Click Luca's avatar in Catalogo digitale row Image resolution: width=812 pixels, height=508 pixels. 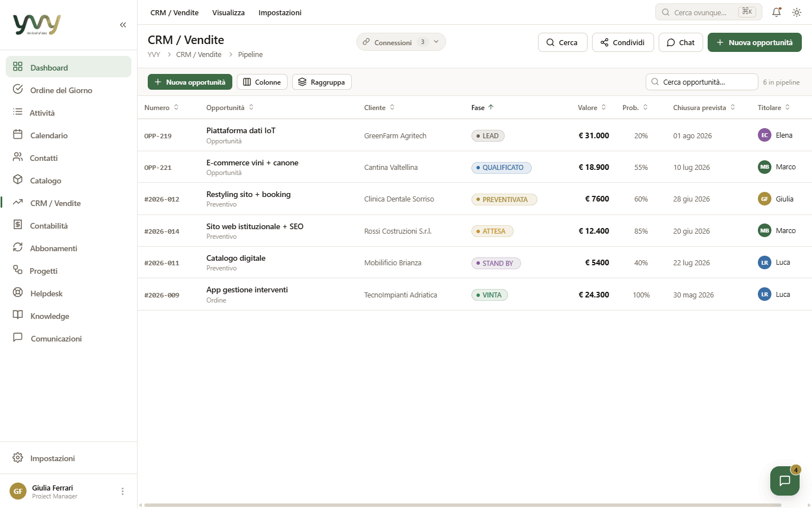765,262
